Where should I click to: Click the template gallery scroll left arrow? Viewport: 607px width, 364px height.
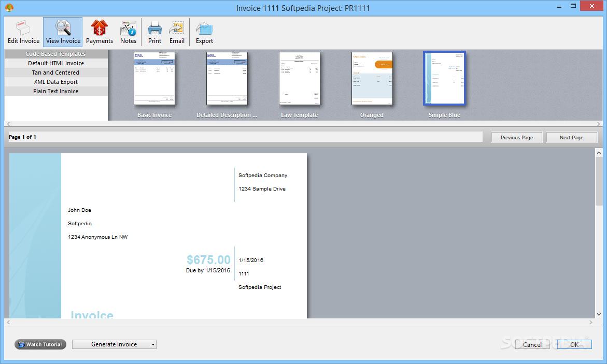click(8, 124)
